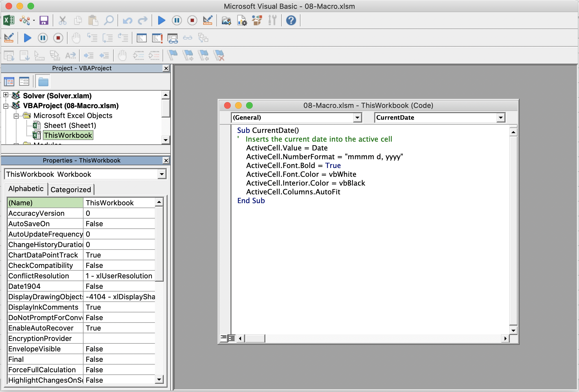The height and width of the screenshot is (392, 579).
Task: Click the ActiveCell.Columns.AutoFit code line
Action: (293, 192)
